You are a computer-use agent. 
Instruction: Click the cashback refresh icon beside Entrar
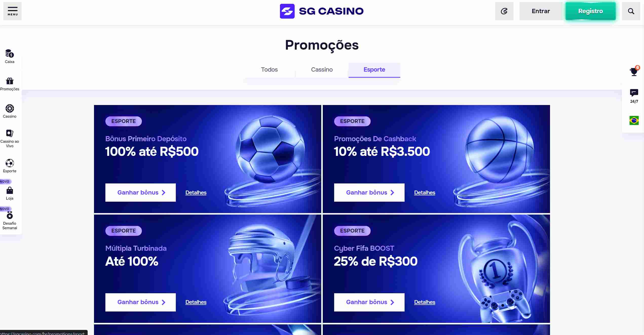tap(504, 11)
